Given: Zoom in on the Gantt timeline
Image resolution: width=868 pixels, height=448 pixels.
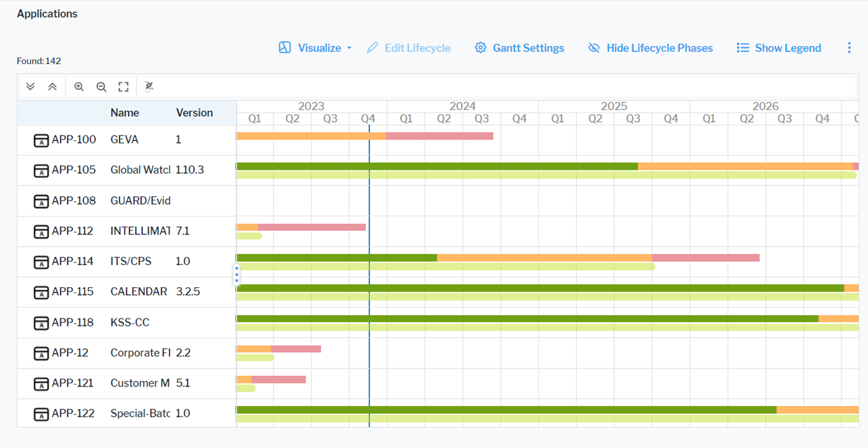Looking at the screenshot, I should 79,87.
